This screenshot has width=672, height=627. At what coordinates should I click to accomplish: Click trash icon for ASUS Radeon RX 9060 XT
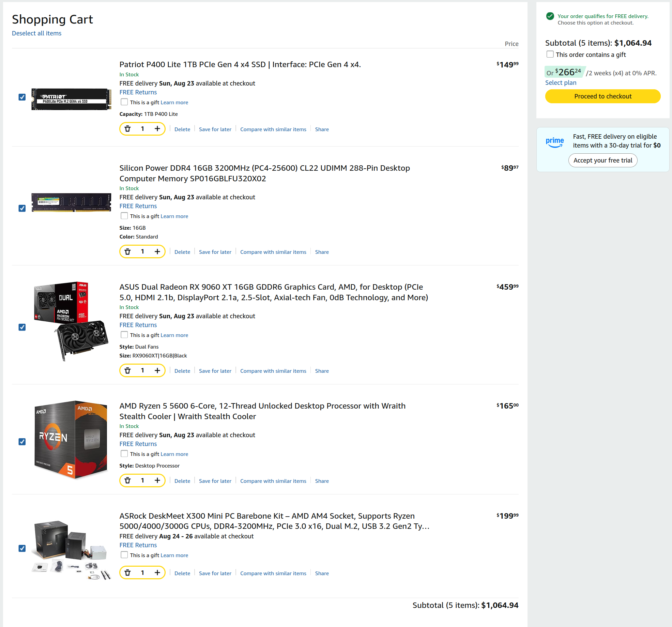(128, 370)
